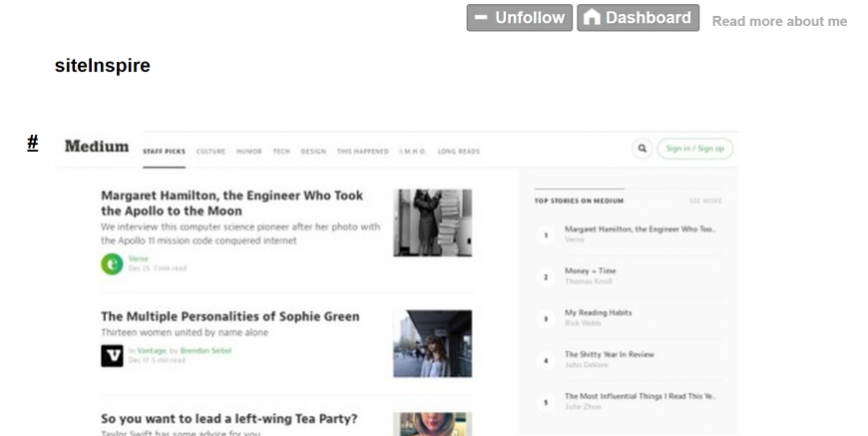Click the green Verne avatar icon
868x436 pixels.
(112, 264)
